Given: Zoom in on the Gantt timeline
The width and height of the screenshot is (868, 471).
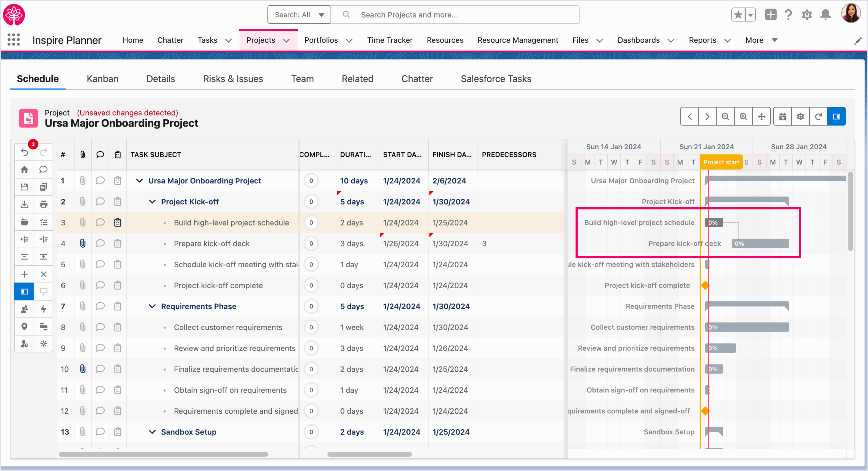Looking at the screenshot, I should [x=743, y=116].
